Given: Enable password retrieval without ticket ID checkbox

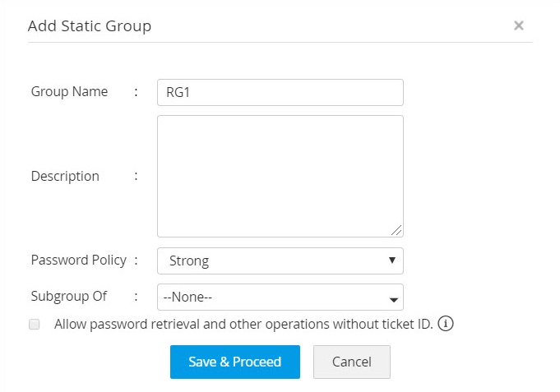Looking at the screenshot, I should [35, 325].
